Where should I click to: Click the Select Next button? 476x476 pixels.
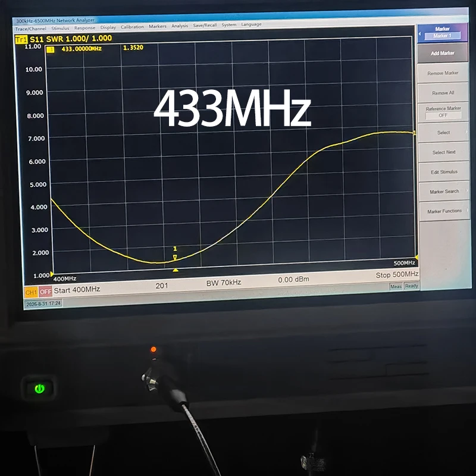click(444, 152)
